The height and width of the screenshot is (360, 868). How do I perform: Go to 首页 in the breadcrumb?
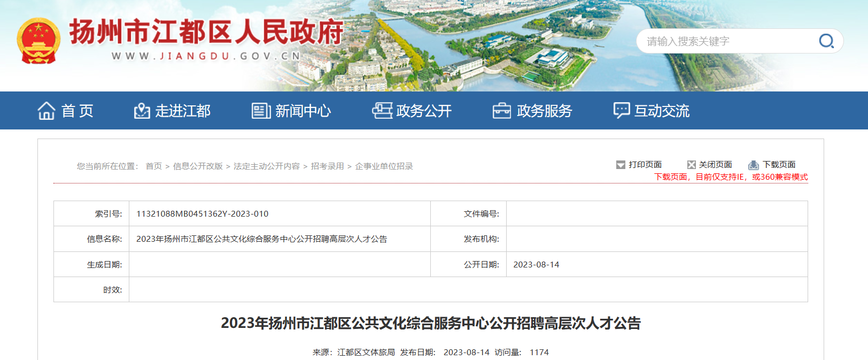[153, 166]
